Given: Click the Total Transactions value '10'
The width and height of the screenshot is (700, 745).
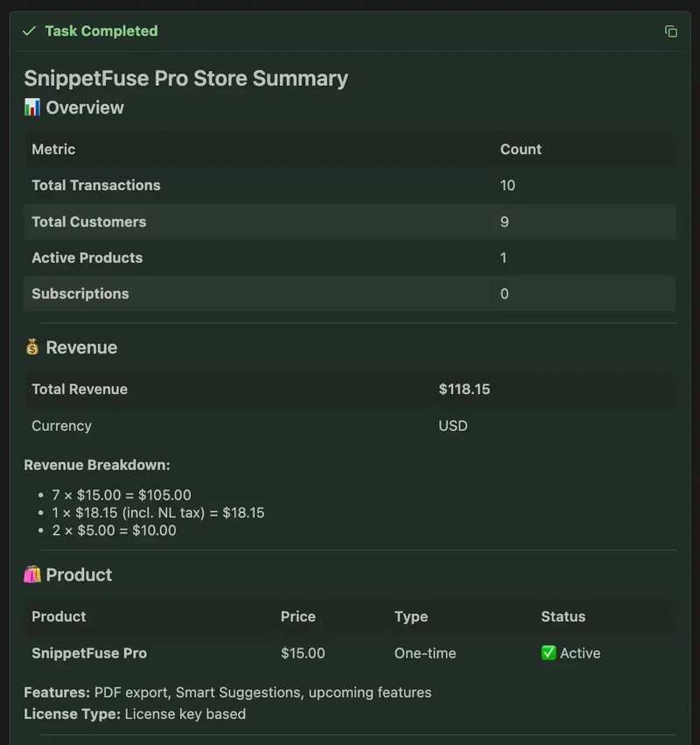Looking at the screenshot, I should tap(507, 185).
